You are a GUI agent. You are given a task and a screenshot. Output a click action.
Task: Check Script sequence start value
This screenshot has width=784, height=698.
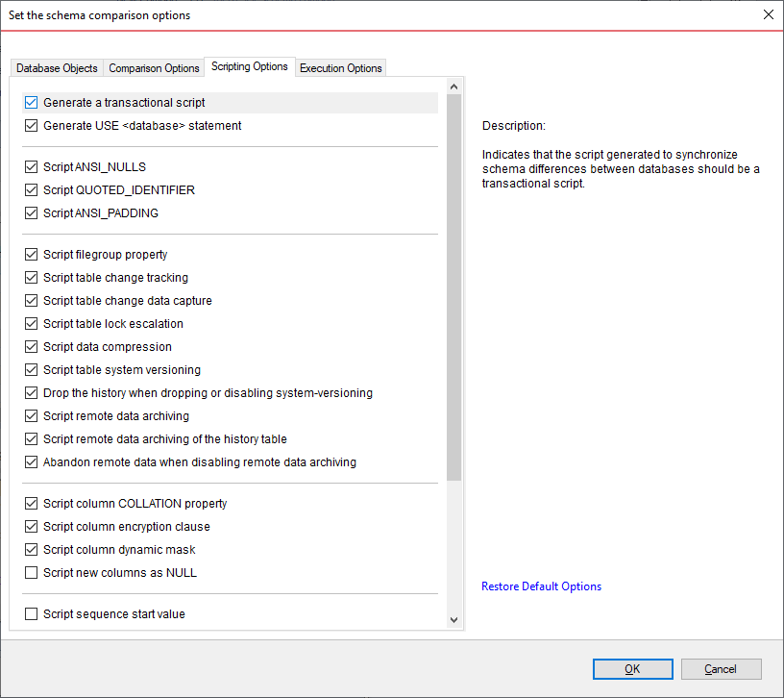tap(32, 614)
